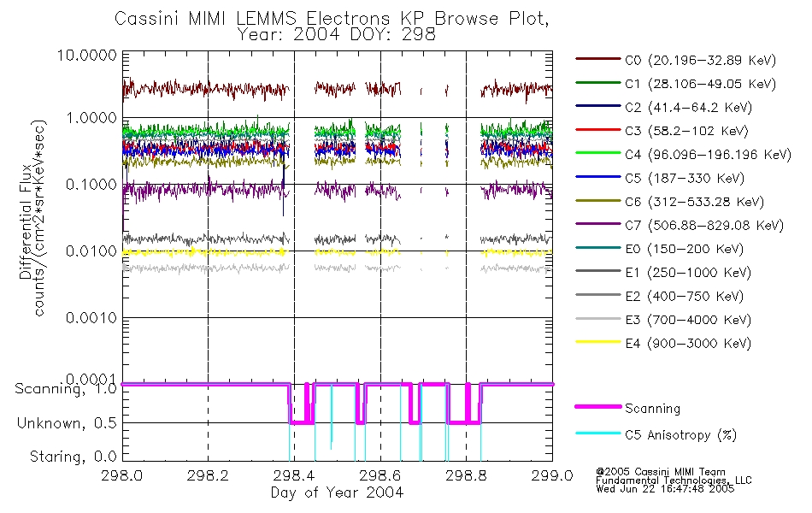Image resolution: width=812 pixels, height=513 pixels.
Task: Click the 299.0 x-axis tick label
Action: [x=552, y=475]
